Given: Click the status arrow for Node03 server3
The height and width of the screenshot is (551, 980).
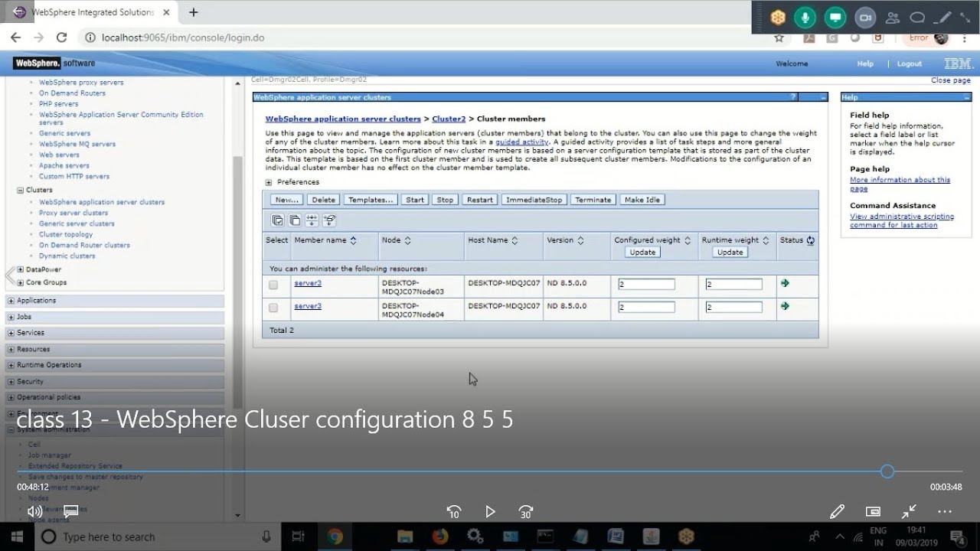Looking at the screenshot, I should [x=785, y=283].
